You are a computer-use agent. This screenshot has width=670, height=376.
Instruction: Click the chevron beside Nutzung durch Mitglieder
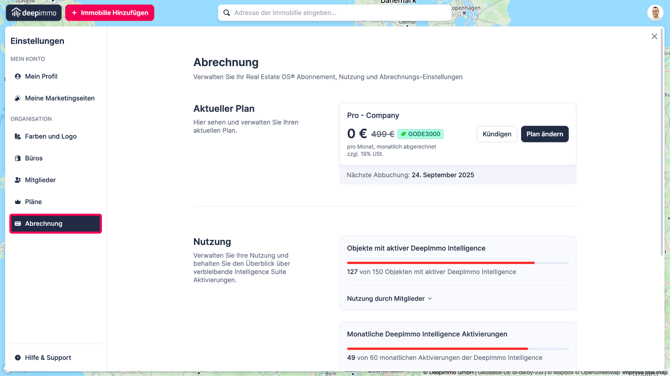pos(430,299)
